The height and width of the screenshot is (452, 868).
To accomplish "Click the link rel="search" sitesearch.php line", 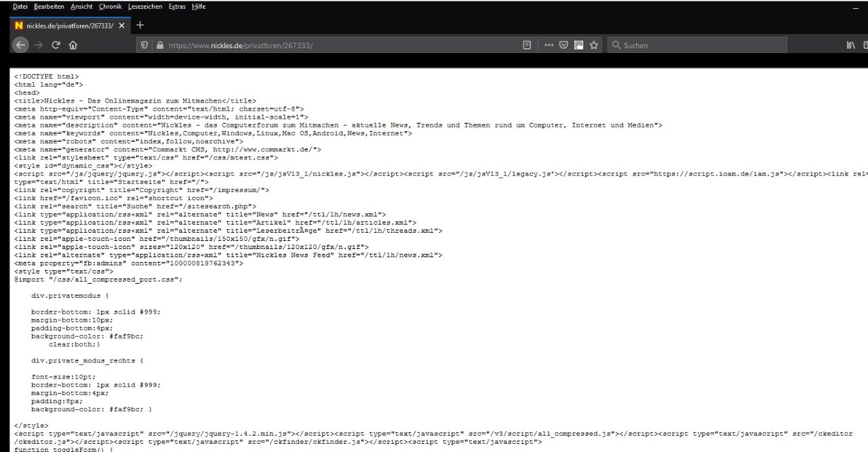I will 135,206.
